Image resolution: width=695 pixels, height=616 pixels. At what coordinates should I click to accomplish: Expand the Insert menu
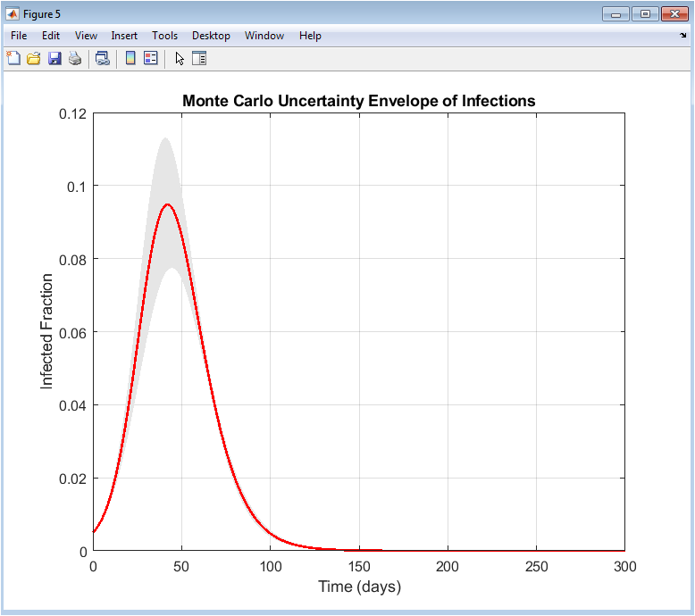pos(124,36)
